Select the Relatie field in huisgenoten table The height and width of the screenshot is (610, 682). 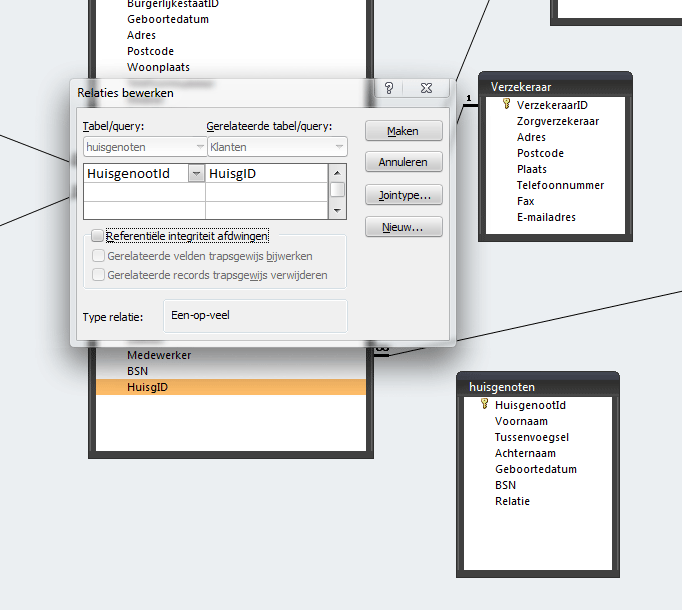coord(512,501)
